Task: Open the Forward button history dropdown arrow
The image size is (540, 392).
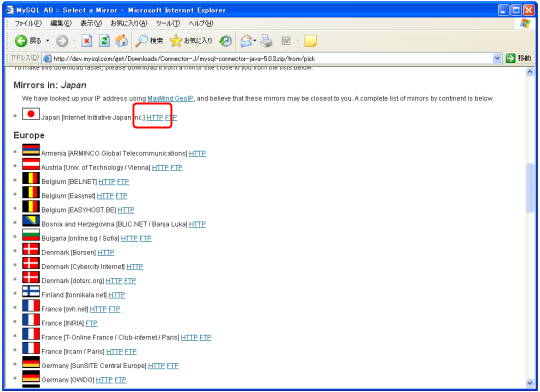Action: [x=74, y=41]
